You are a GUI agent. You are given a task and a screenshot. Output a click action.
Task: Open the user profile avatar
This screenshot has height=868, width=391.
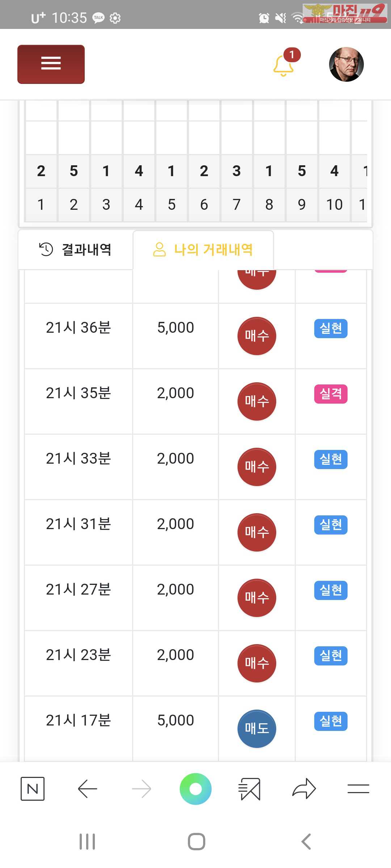pyautogui.click(x=346, y=64)
